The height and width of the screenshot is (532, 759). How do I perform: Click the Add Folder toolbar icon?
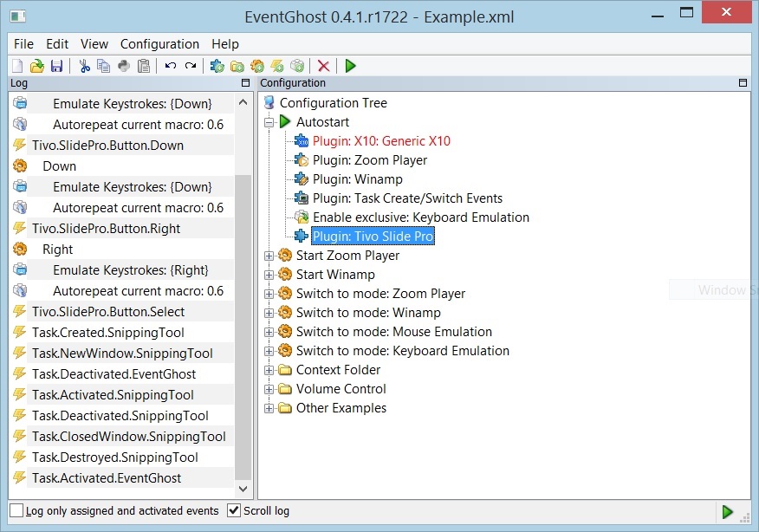coord(237,66)
